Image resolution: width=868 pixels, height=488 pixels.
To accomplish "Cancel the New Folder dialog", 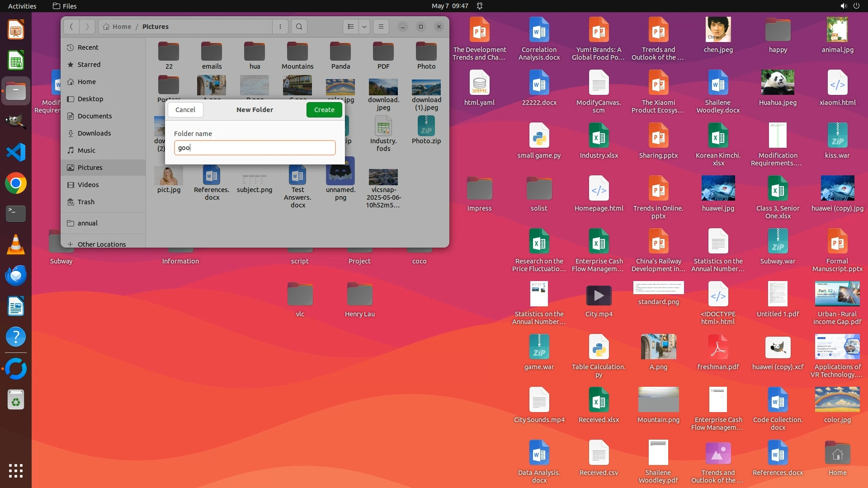I will click(185, 110).
